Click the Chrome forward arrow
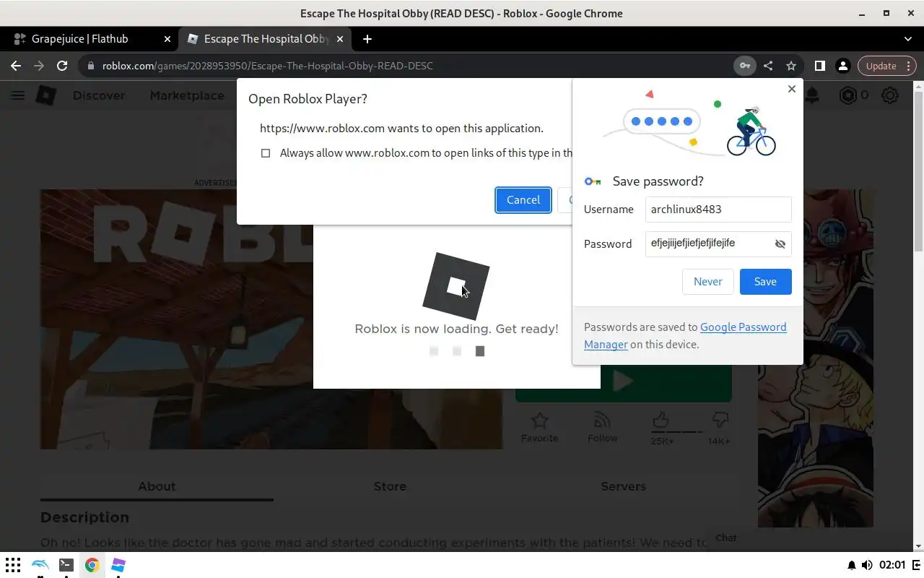Viewport: 924px width, 578px height. [39, 66]
